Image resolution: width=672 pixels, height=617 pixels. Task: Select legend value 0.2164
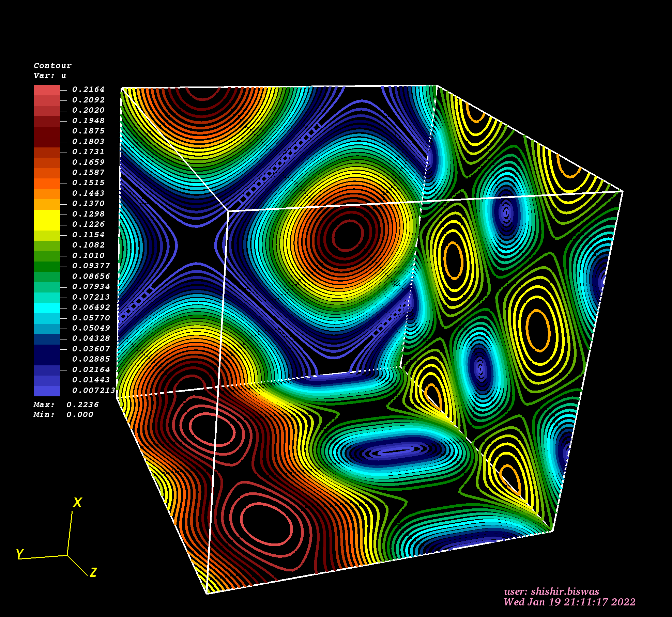(x=88, y=90)
